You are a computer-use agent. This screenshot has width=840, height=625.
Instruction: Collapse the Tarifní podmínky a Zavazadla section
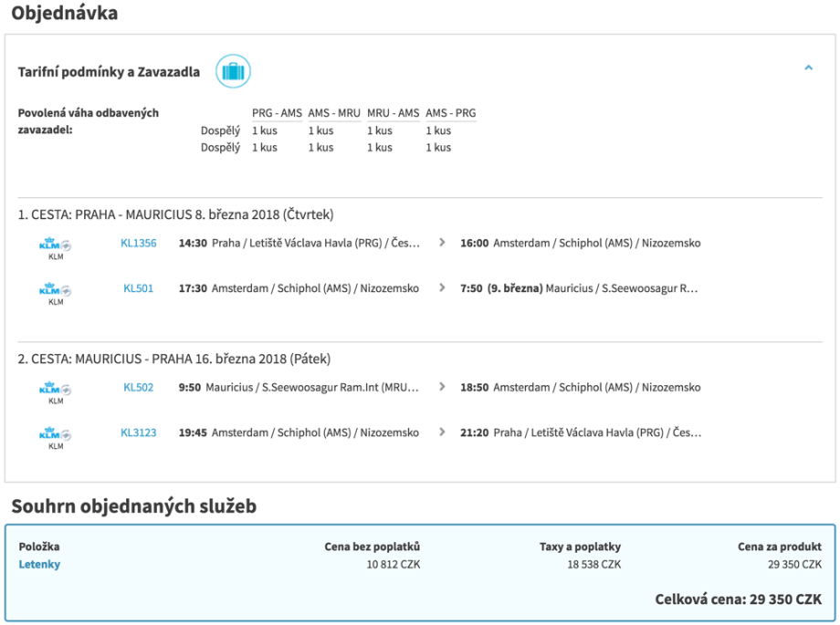pyautogui.click(x=808, y=68)
